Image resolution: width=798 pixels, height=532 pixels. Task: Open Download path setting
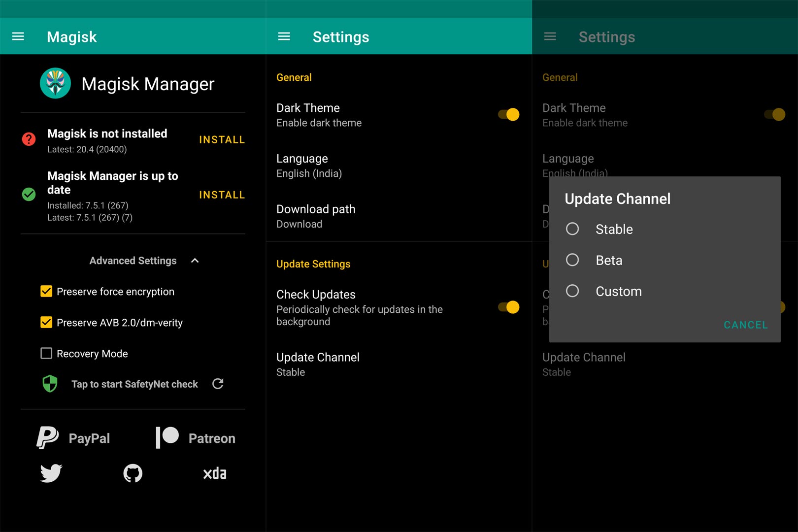(399, 216)
